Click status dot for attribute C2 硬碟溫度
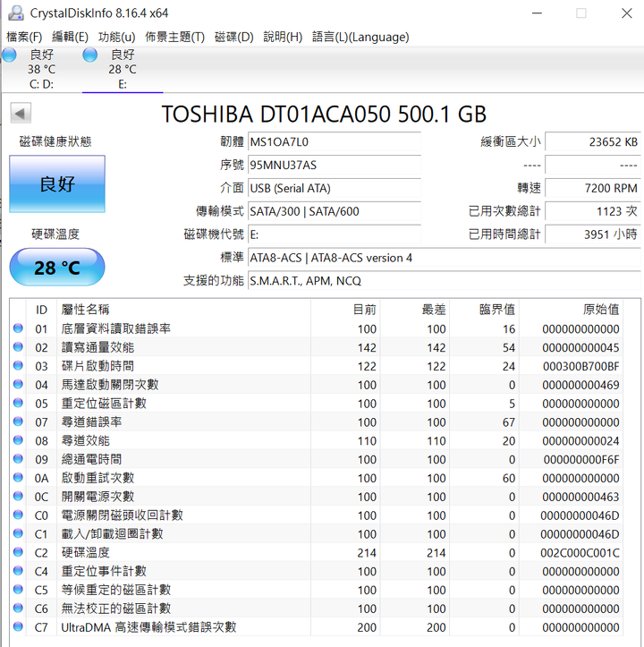Viewport: 644px width, 647px height. click(18, 551)
